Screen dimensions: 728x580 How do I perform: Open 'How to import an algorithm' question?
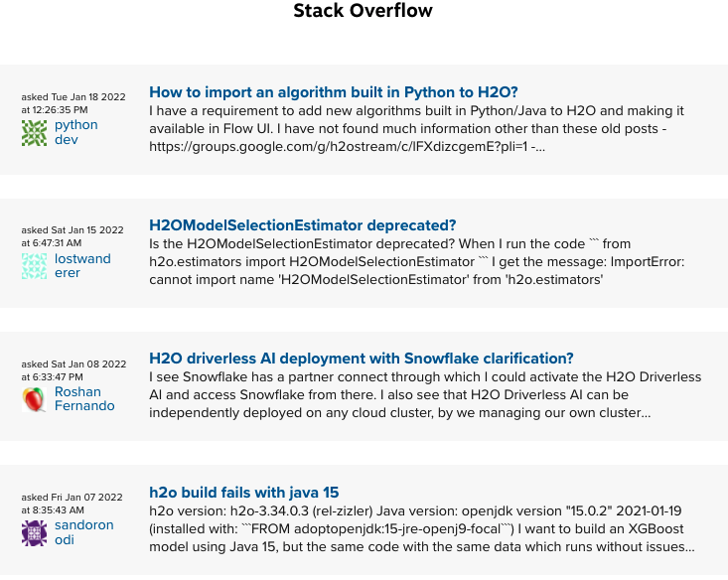[x=334, y=92]
